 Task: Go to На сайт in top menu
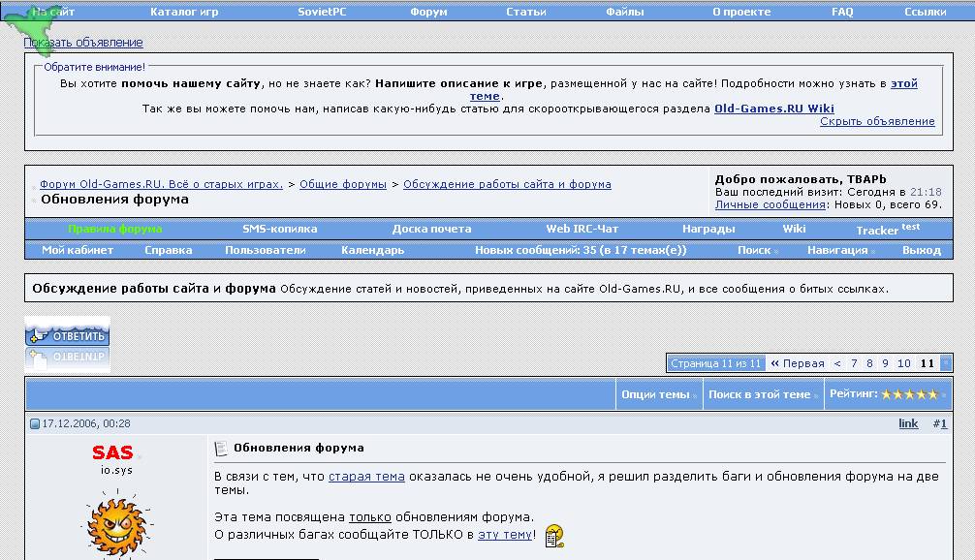[53, 12]
